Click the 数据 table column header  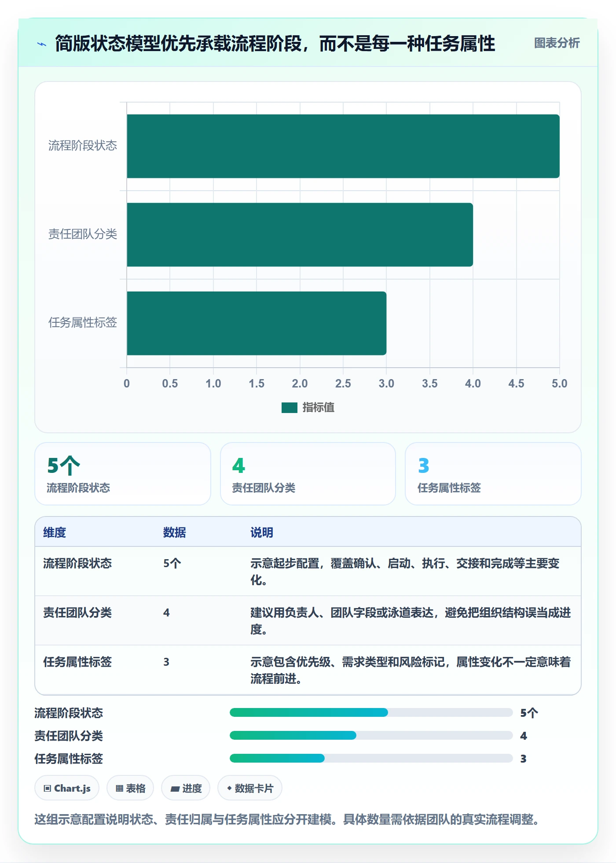tap(175, 533)
